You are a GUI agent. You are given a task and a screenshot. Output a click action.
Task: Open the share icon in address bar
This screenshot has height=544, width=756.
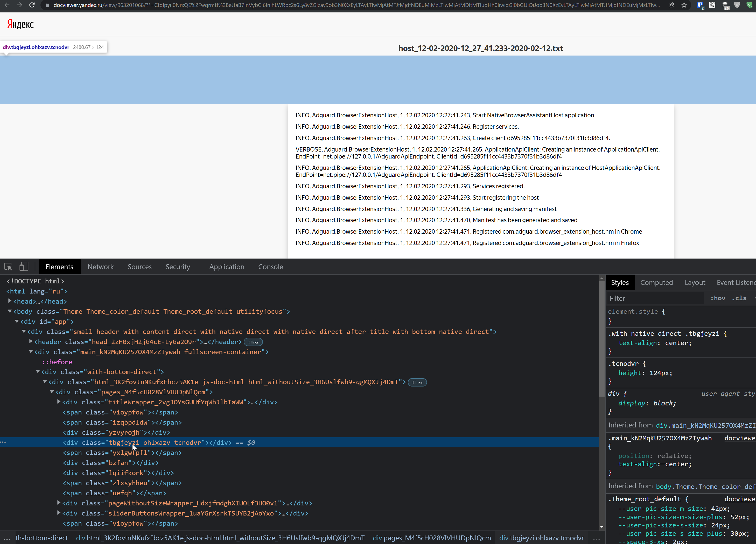click(671, 5)
